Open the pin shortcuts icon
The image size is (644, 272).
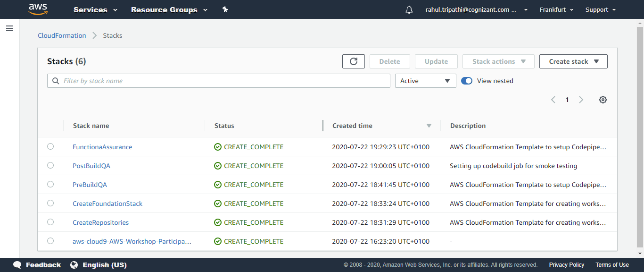(225, 9)
